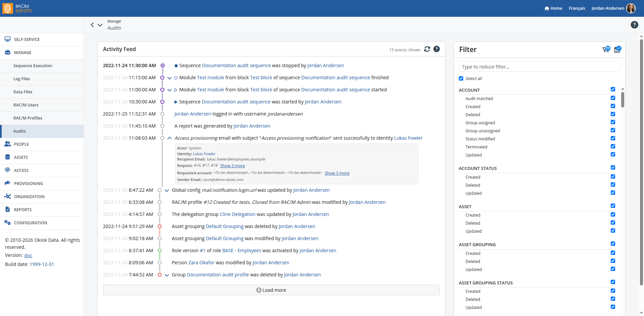Go back with the left chevron
The height and width of the screenshot is (316, 644).
(92, 25)
